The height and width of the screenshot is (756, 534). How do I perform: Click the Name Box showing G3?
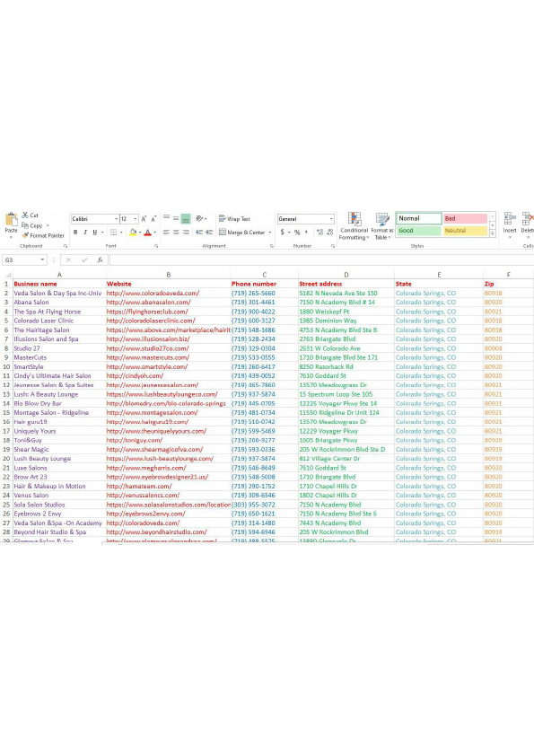tap(24, 259)
